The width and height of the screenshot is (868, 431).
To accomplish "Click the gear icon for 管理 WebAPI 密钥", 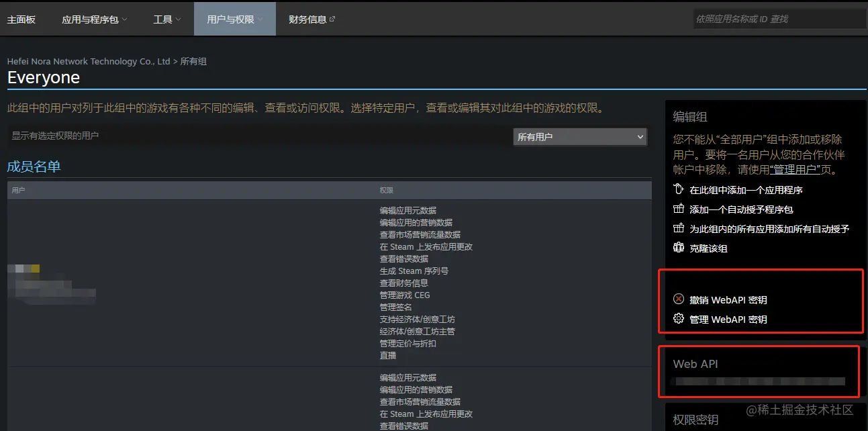I will [x=678, y=319].
